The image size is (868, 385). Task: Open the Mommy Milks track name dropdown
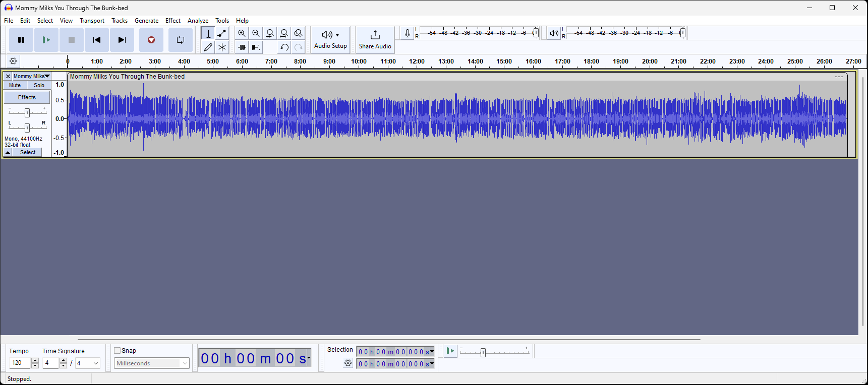pyautogui.click(x=32, y=76)
